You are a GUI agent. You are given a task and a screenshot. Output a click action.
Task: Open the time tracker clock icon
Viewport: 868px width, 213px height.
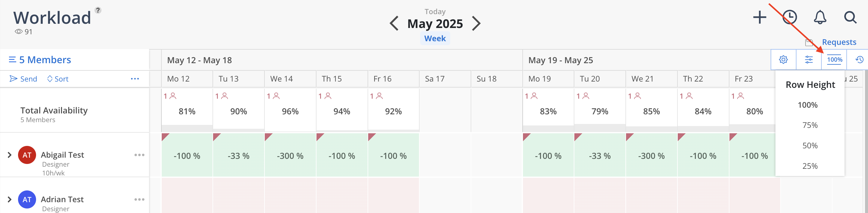(x=790, y=17)
